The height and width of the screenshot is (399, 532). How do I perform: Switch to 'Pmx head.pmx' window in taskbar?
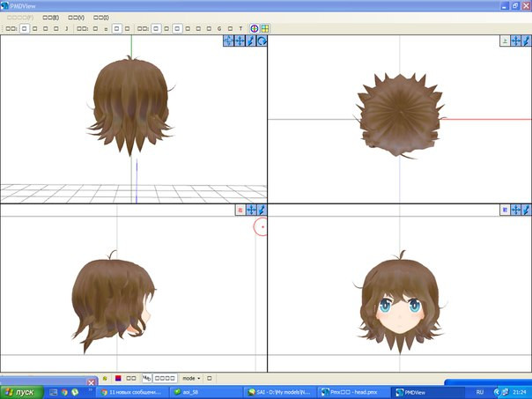click(x=354, y=391)
